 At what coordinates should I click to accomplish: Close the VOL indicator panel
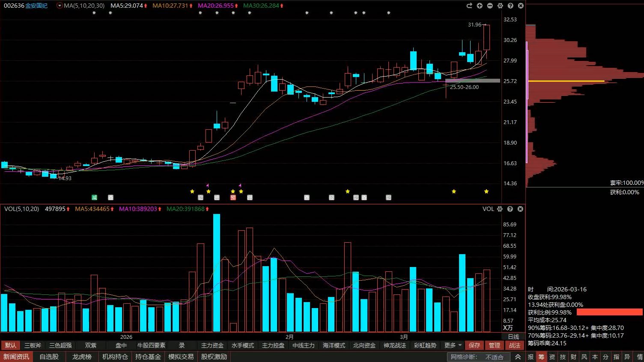click(x=520, y=209)
